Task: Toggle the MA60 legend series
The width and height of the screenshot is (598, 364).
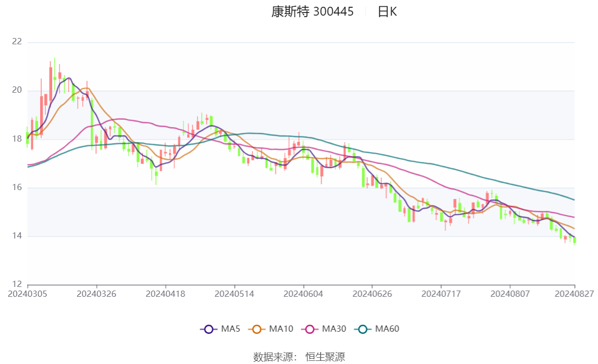Action: pos(377,329)
